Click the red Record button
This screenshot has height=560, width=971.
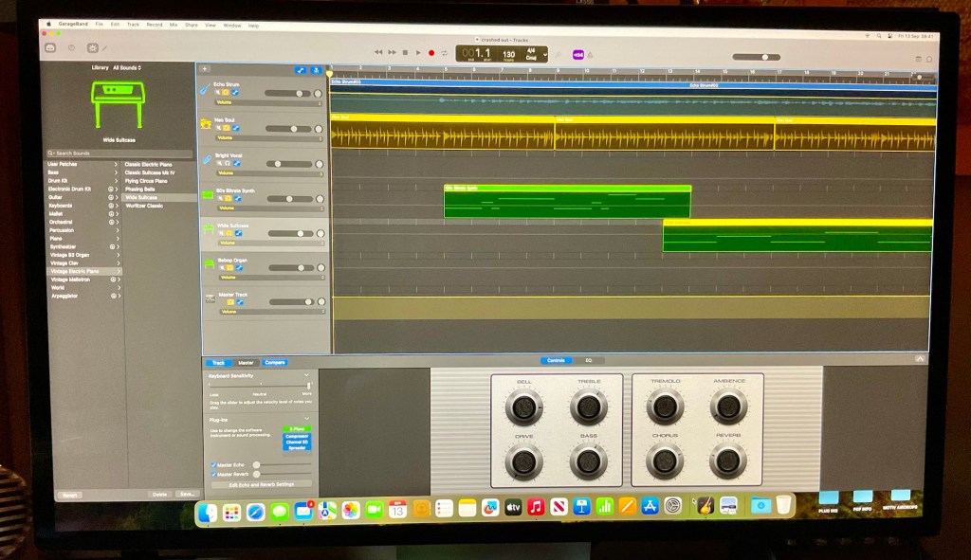tap(431, 53)
